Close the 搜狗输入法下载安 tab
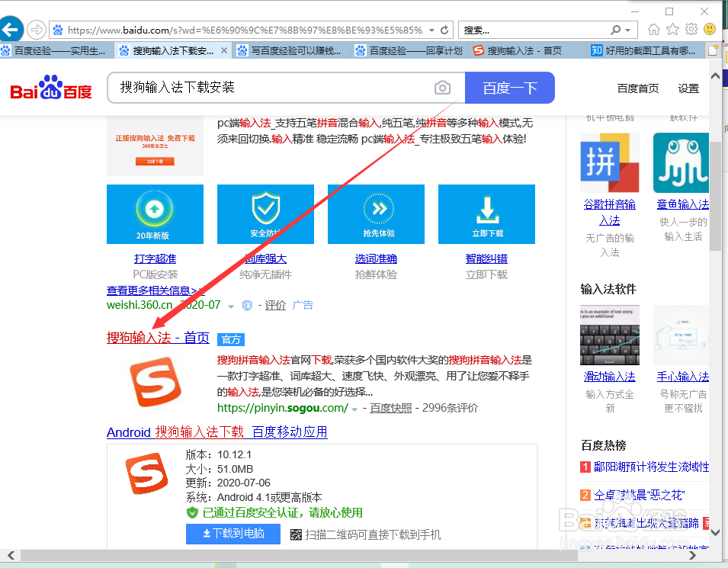 click(x=224, y=50)
